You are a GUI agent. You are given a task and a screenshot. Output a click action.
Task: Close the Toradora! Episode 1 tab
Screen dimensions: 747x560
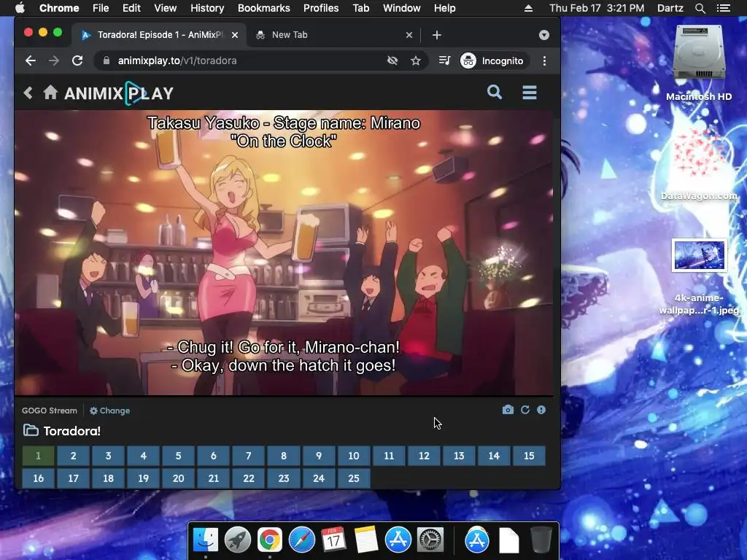click(235, 35)
